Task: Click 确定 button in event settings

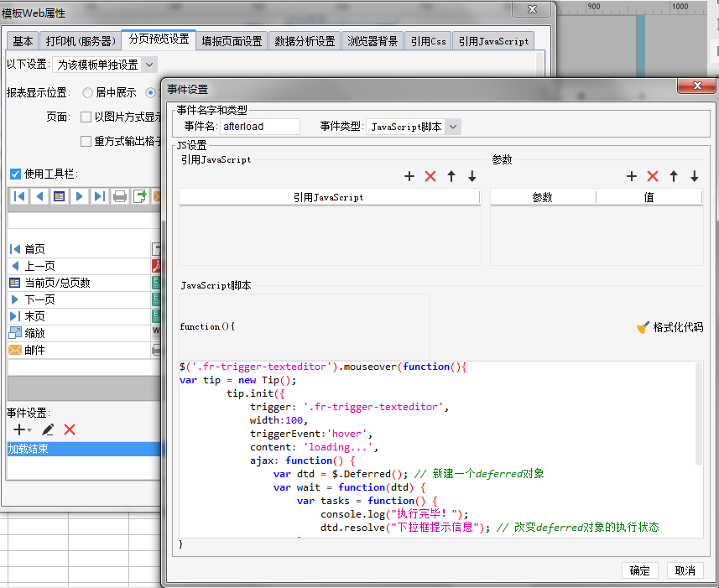Action: click(x=639, y=570)
